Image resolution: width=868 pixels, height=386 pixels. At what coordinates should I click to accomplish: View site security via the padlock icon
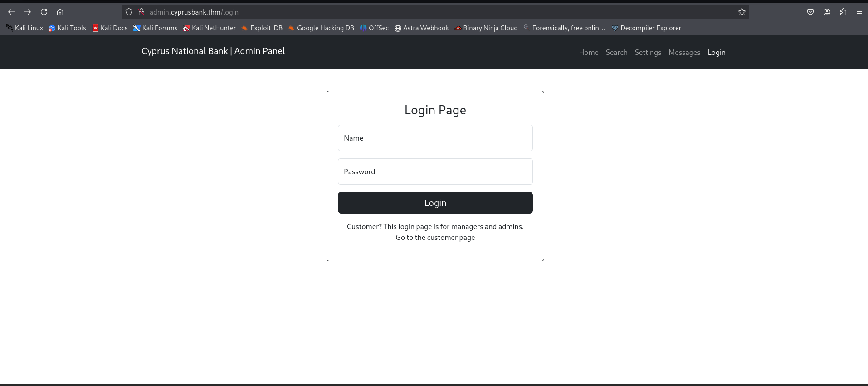pos(141,12)
